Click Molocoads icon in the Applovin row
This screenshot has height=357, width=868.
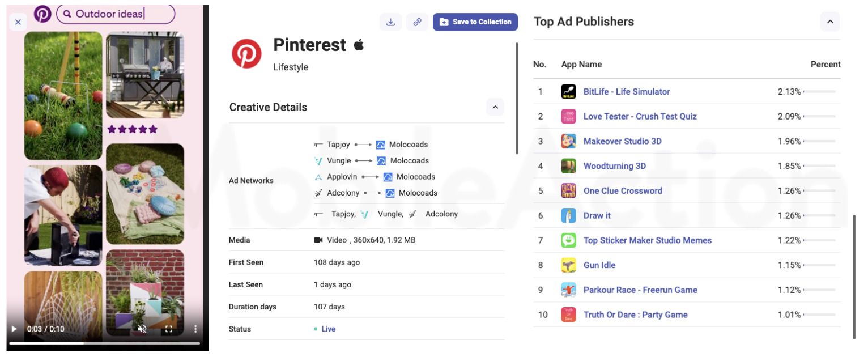[388, 177]
